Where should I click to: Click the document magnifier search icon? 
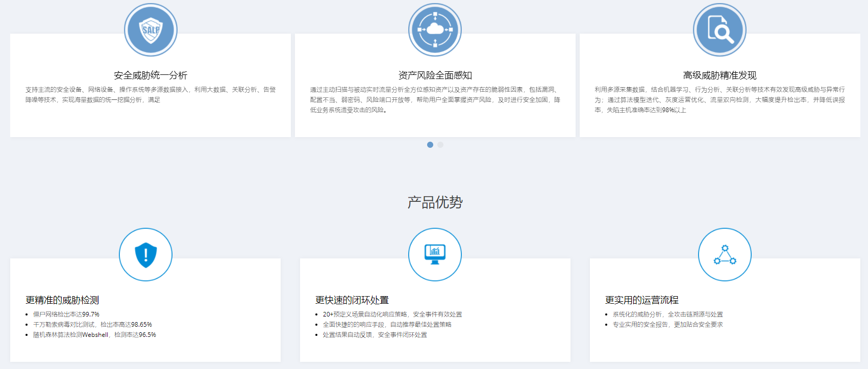click(x=720, y=30)
